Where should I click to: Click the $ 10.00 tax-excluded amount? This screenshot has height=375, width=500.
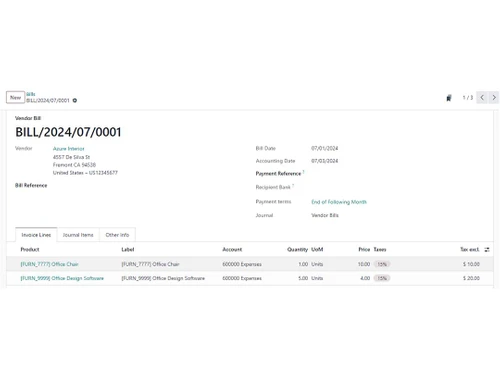click(x=471, y=264)
